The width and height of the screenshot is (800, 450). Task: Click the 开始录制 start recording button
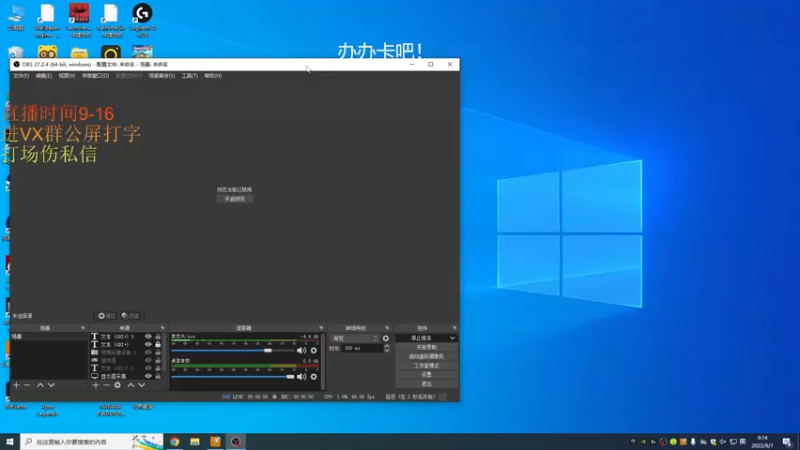point(427,347)
